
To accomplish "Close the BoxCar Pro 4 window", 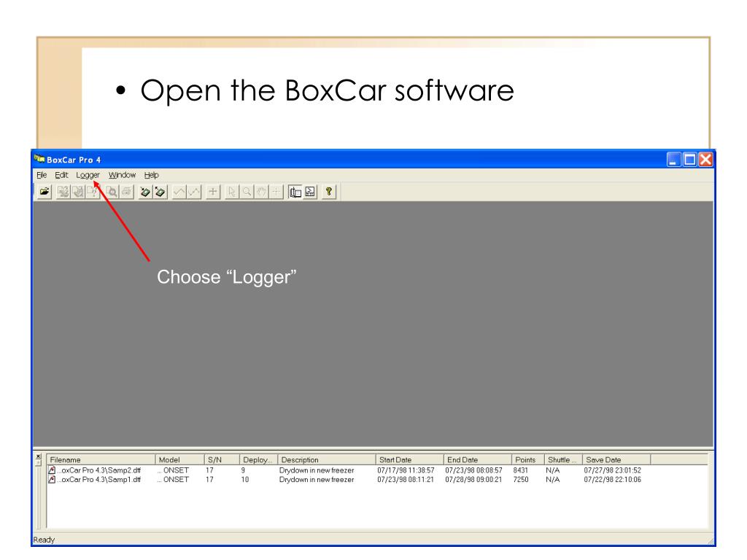I will 705,159.
